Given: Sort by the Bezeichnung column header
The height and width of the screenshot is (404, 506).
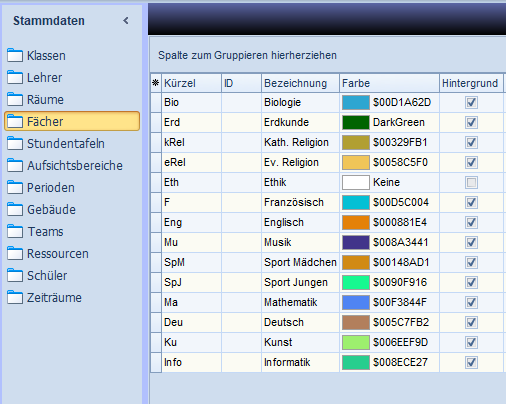Looking at the screenshot, I should [x=300, y=83].
